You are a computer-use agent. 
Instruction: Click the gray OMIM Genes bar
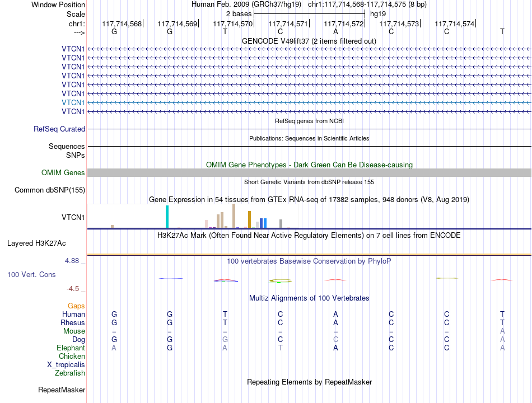(x=309, y=172)
